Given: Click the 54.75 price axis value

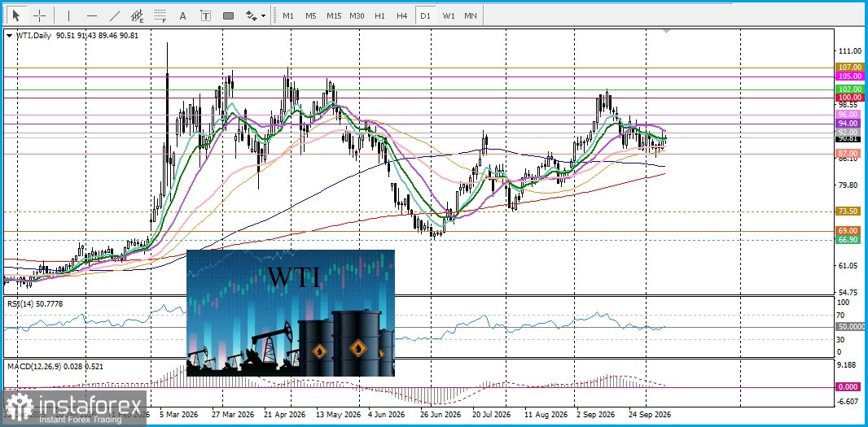Looking at the screenshot, I should [850, 292].
